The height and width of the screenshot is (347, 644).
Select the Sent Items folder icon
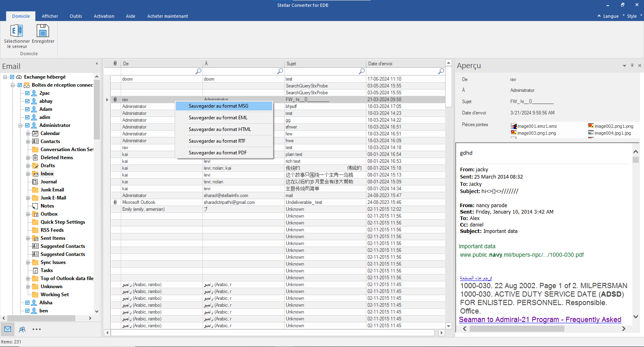[35, 238]
